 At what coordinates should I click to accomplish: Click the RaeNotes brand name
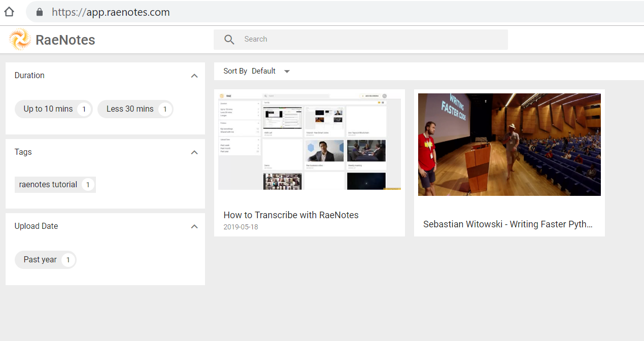tap(65, 40)
